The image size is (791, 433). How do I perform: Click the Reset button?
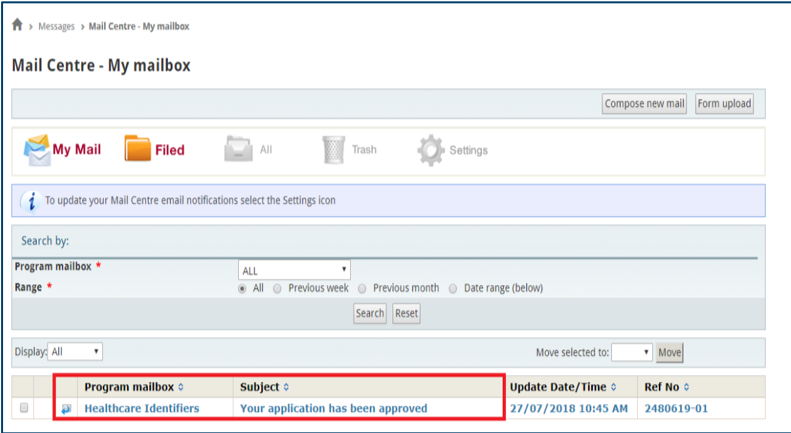point(407,313)
